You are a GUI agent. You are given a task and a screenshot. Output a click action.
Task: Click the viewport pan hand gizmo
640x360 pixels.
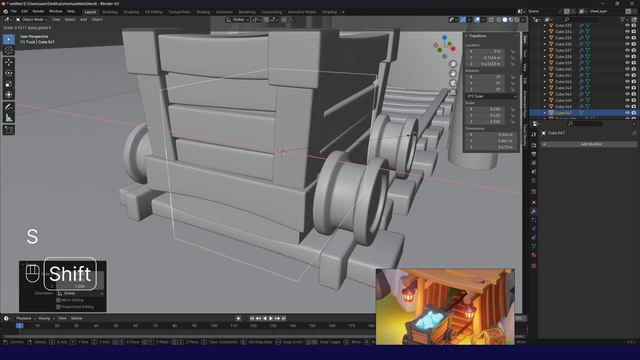coord(453,73)
